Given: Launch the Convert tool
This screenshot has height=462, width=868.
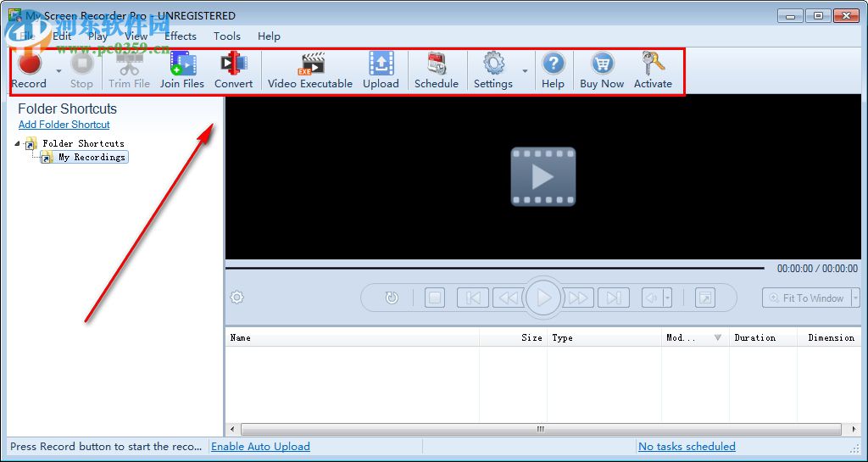Looking at the screenshot, I should (234, 71).
